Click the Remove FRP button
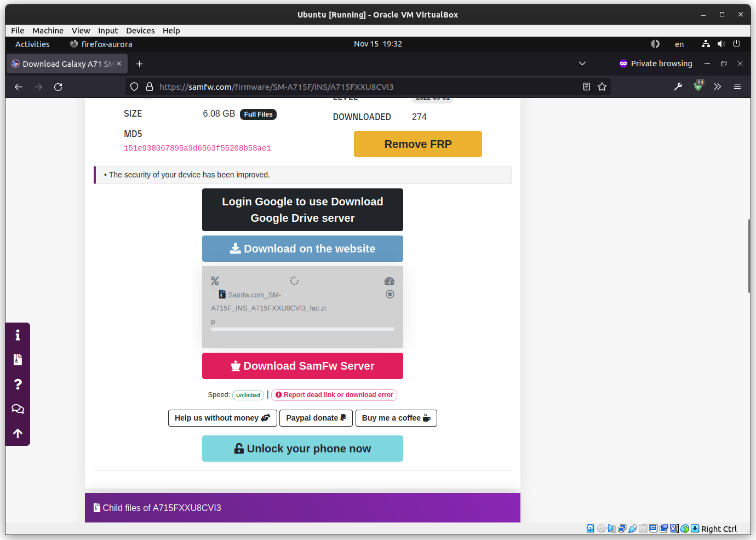This screenshot has width=756, height=540. [x=417, y=143]
